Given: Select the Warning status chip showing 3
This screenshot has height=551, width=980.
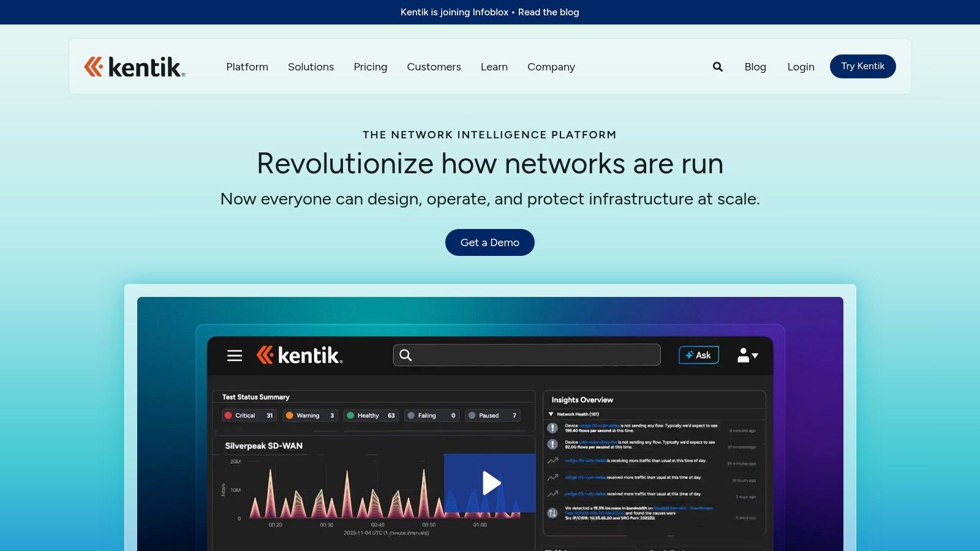Looking at the screenshot, I should [310, 416].
